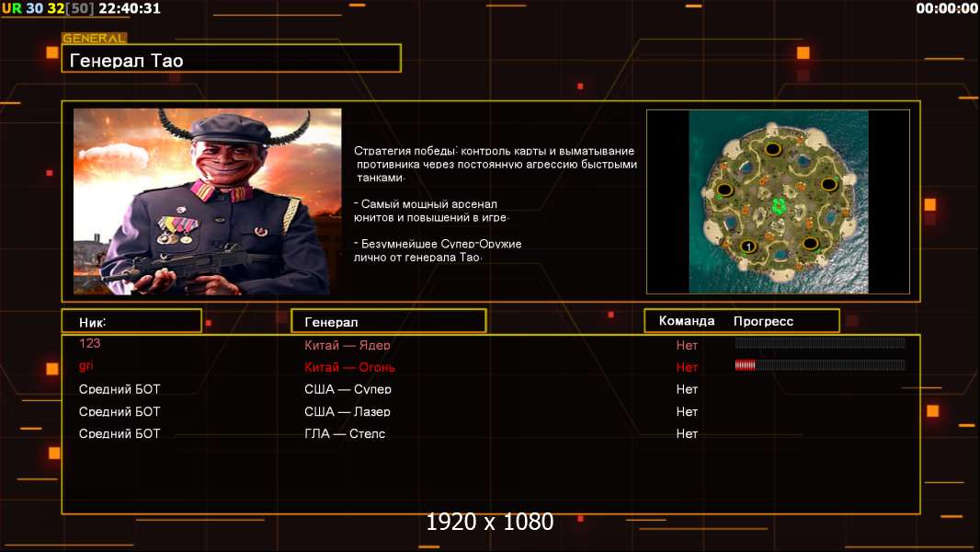Click ГЛА — Стелс general entry
Screen dimensions: 980x552
(x=345, y=433)
